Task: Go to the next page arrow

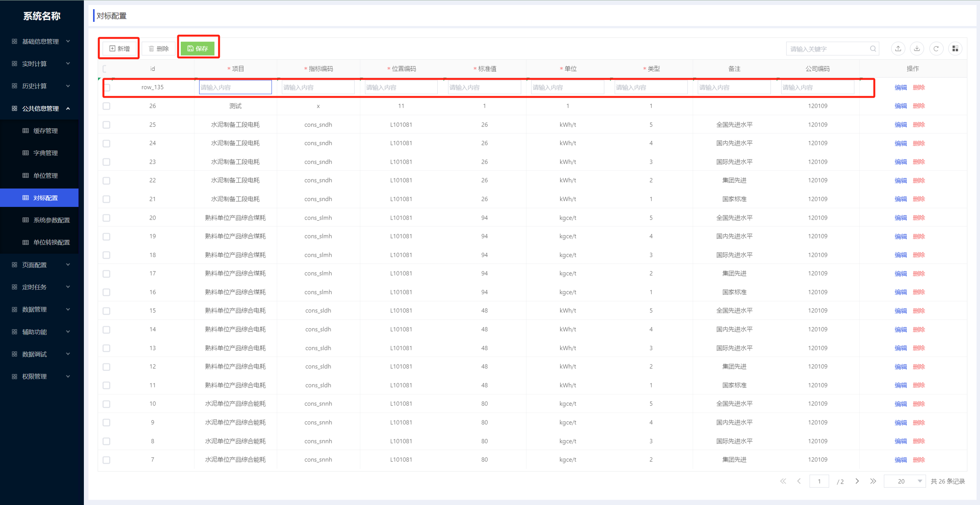Action: (857, 481)
